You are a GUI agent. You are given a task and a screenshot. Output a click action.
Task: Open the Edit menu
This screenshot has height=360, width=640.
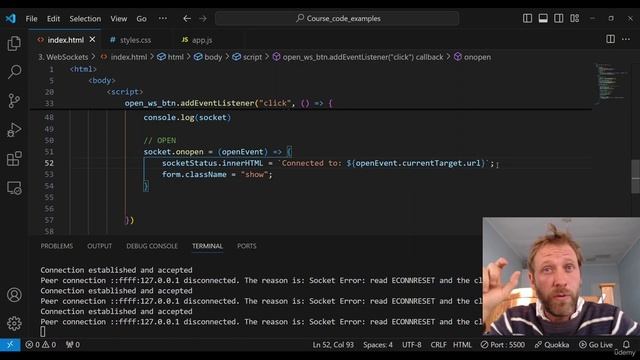pos(53,19)
